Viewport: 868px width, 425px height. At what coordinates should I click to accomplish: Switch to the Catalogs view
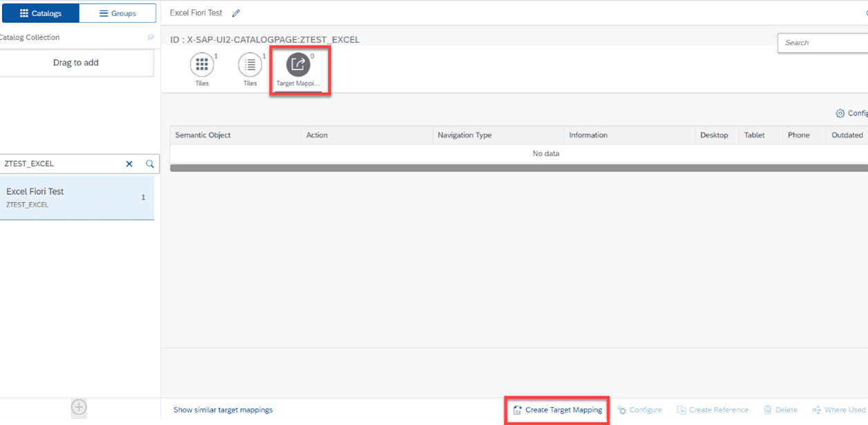tap(40, 12)
